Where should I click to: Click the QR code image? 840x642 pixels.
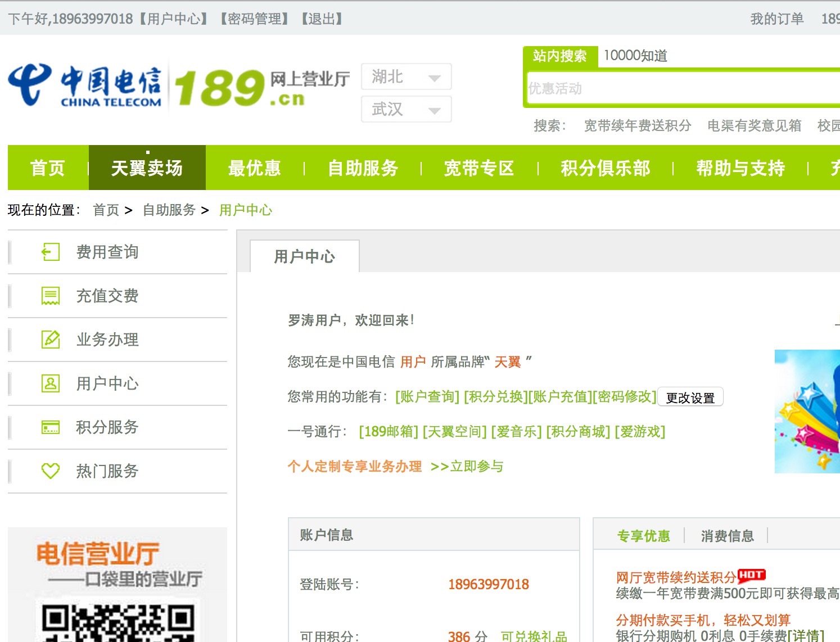click(118, 622)
